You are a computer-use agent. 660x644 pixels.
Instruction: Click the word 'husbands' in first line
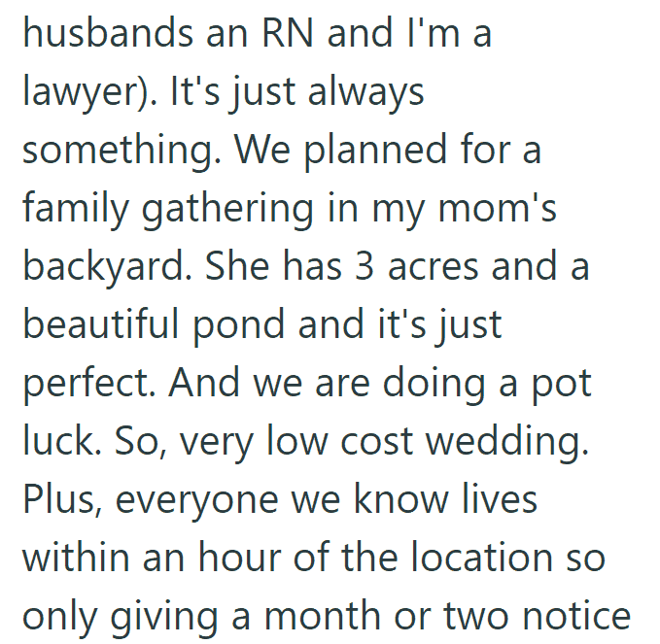(x=109, y=33)
